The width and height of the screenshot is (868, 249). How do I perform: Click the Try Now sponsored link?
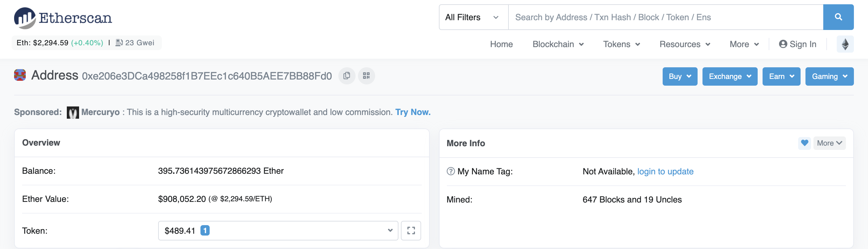413,112
